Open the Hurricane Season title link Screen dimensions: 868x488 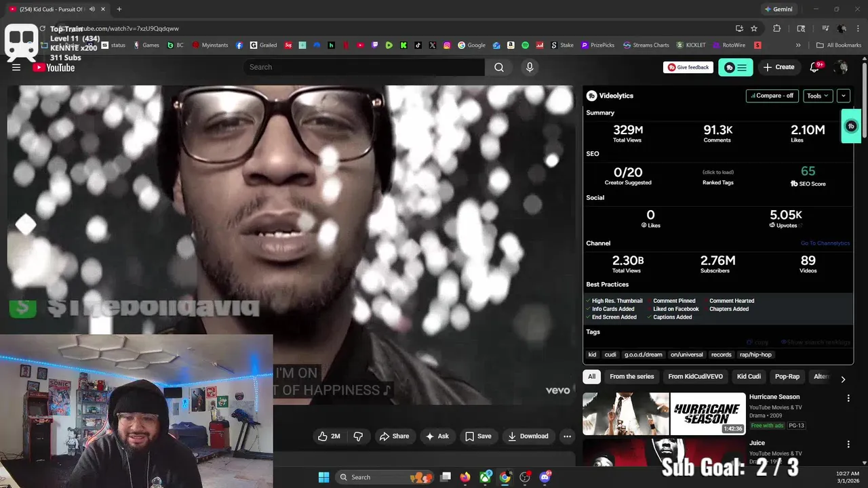coord(774,397)
